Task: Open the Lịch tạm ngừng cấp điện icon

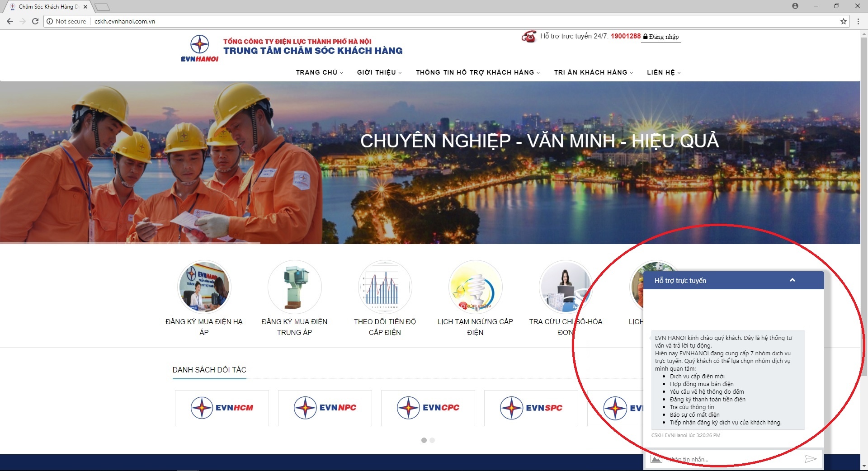Action: click(x=475, y=287)
